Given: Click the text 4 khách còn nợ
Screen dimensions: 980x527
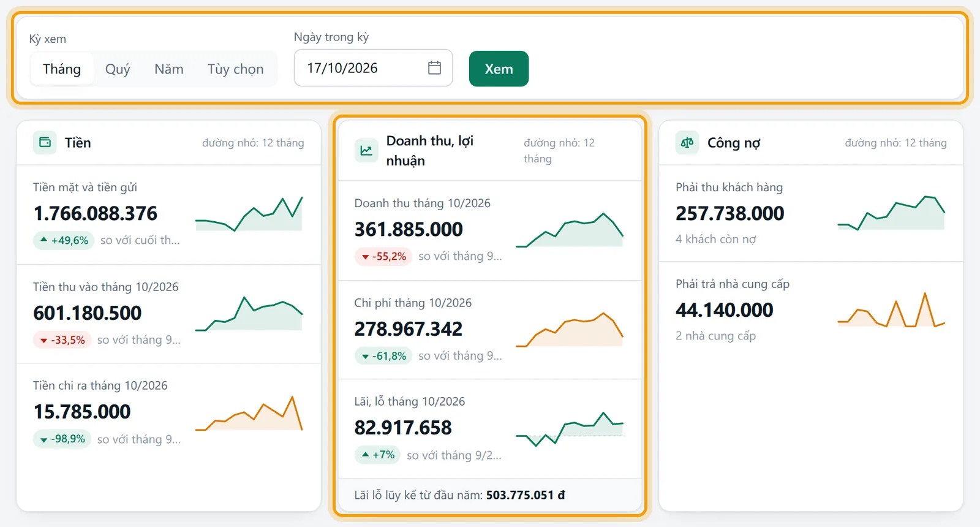Looking at the screenshot, I should pyautogui.click(x=716, y=239).
